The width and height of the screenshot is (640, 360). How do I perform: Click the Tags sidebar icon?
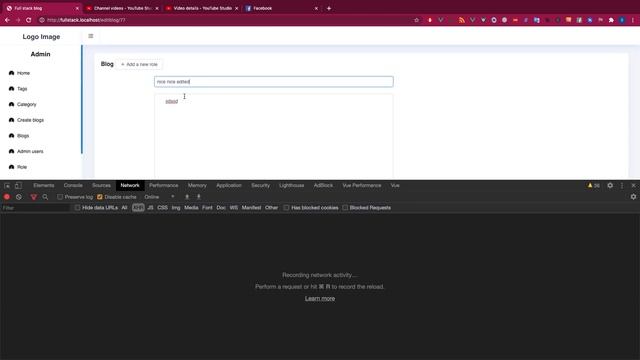point(11,89)
